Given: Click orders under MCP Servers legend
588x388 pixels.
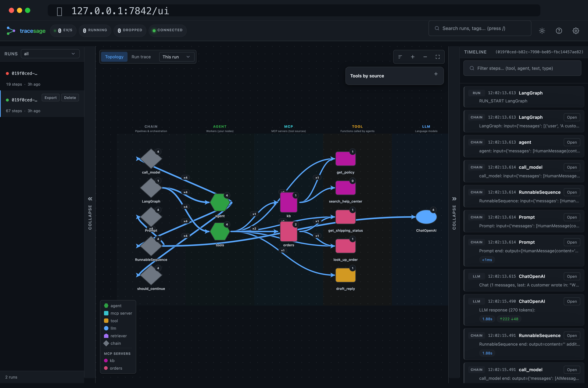Looking at the screenshot, I should point(113,368).
